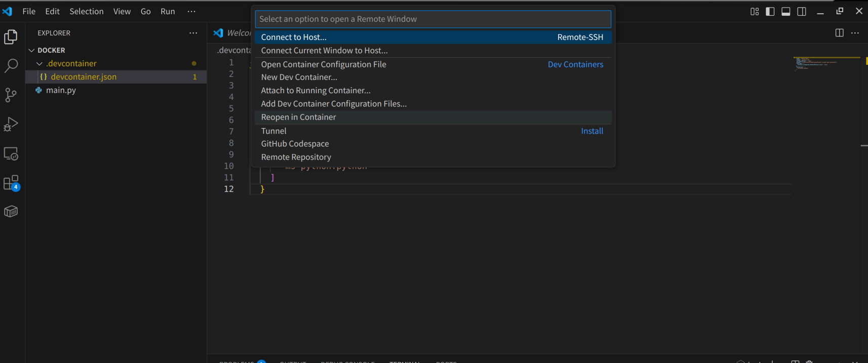This screenshot has width=868, height=363.
Task: Select Reopen in Container
Action: click(433, 117)
